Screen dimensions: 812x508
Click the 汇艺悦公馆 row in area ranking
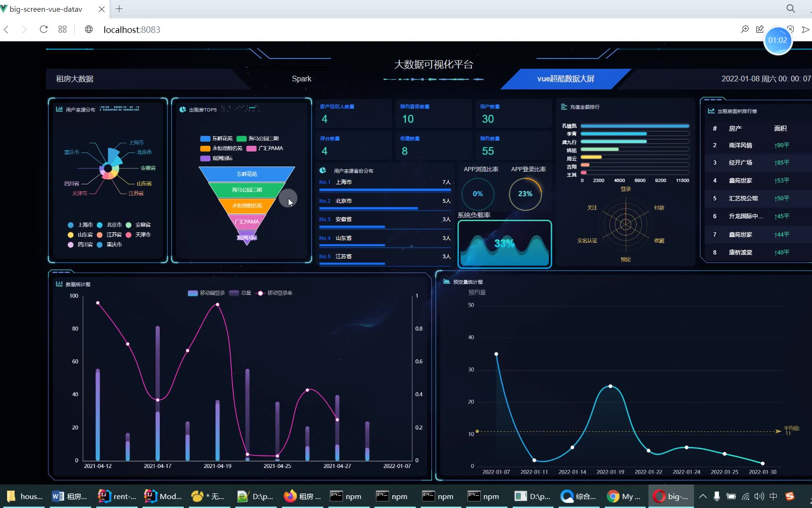[757, 198]
